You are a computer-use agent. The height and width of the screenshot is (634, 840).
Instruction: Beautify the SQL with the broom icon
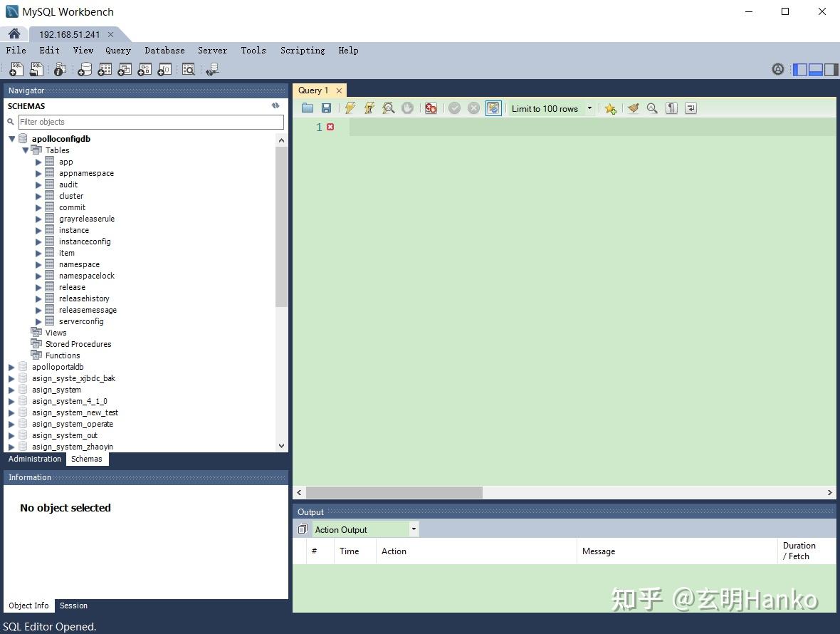tap(634, 108)
